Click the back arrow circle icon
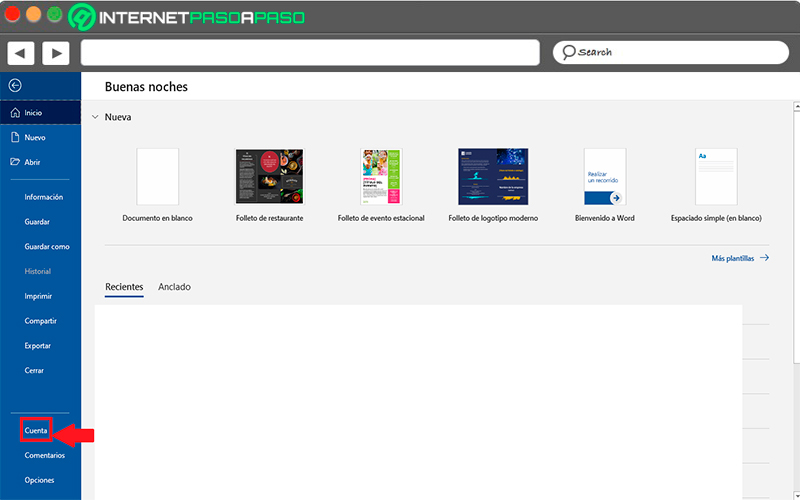 (x=15, y=85)
